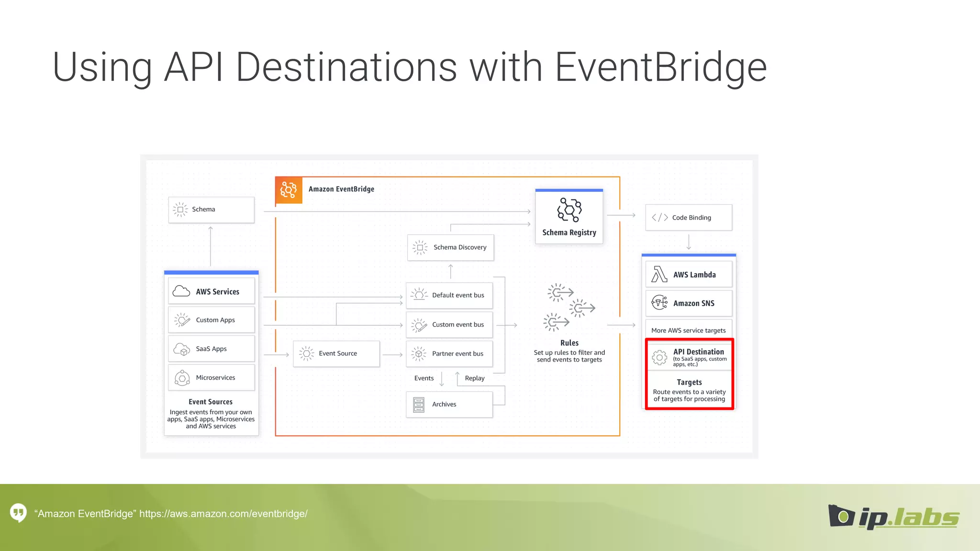Click the 'Code Binding' label

(x=691, y=218)
